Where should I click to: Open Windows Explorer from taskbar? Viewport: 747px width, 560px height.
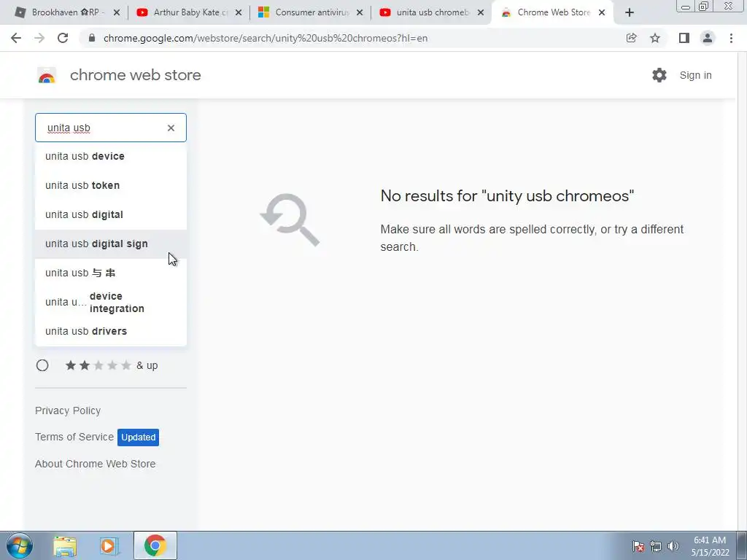pyautogui.click(x=65, y=546)
